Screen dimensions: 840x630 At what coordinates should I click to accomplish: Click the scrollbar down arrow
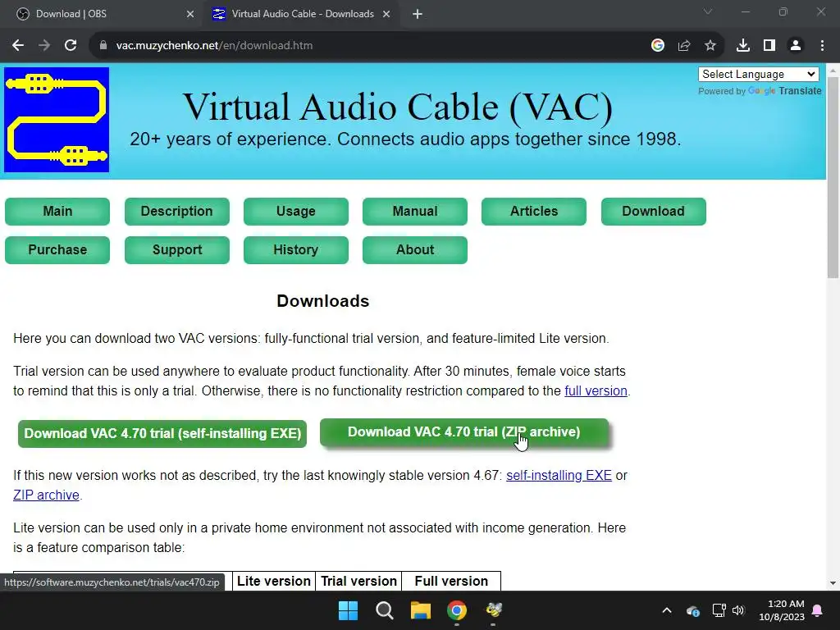[833, 583]
